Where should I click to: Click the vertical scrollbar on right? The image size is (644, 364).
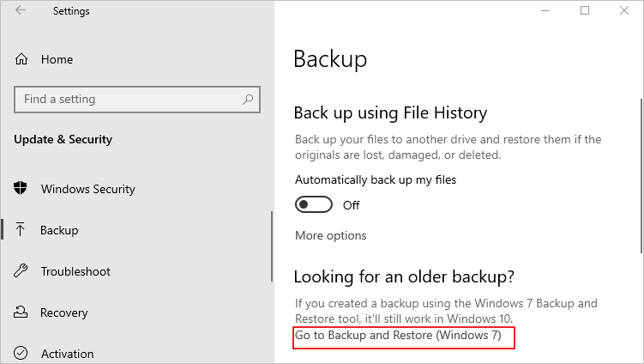point(639,172)
